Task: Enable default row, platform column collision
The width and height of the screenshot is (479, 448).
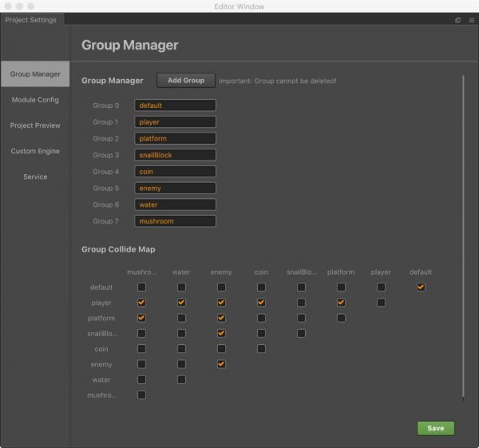Action: coord(341,287)
